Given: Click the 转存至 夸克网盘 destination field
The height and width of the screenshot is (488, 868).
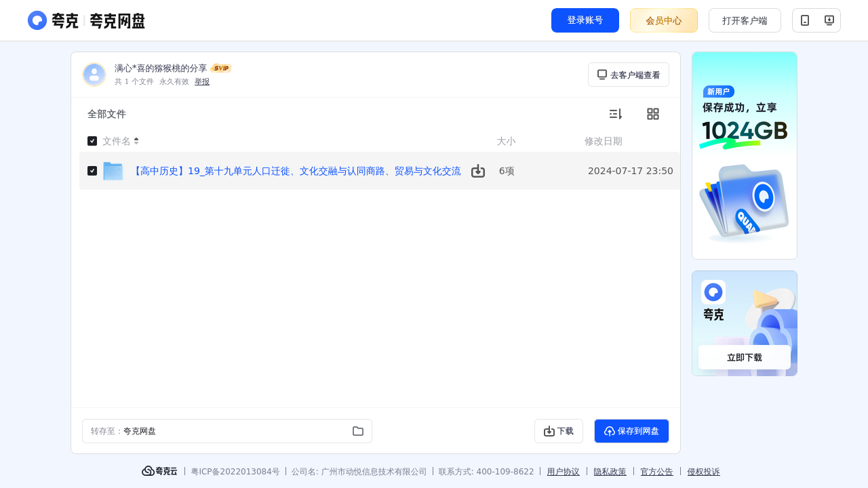Looking at the screenshot, I should (x=227, y=431).
